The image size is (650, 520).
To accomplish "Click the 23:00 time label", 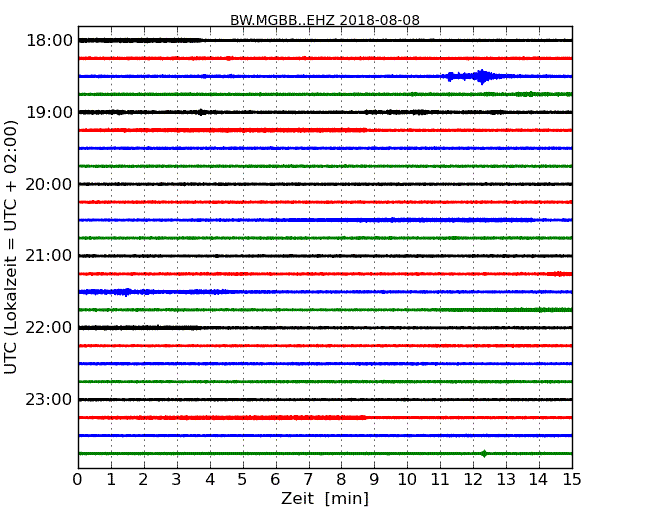I will tap(49, 399).
